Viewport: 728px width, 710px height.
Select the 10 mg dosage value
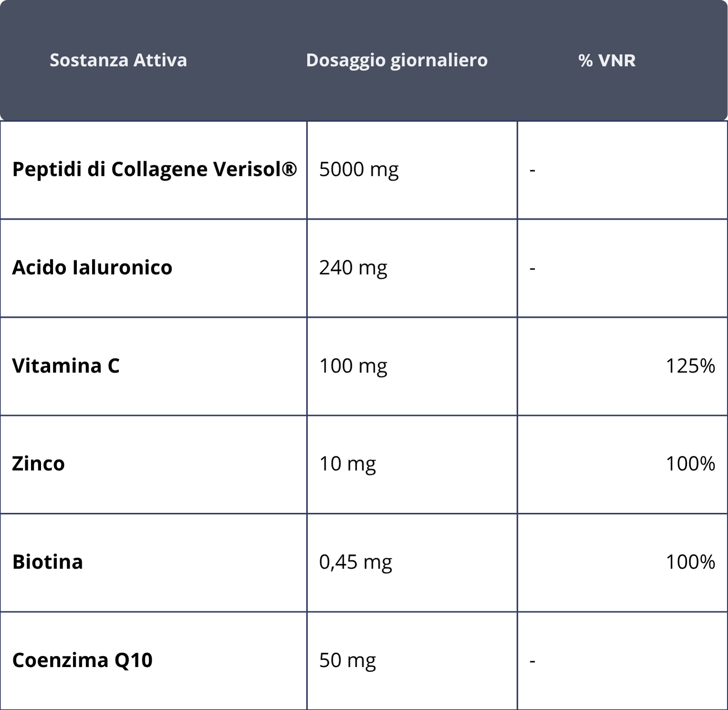coord(348,464)
